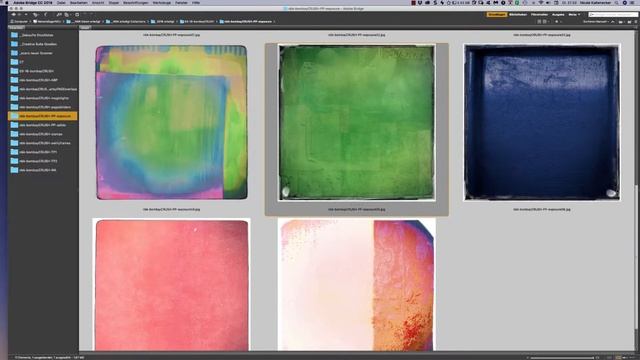Open the Datei menu

61,2
